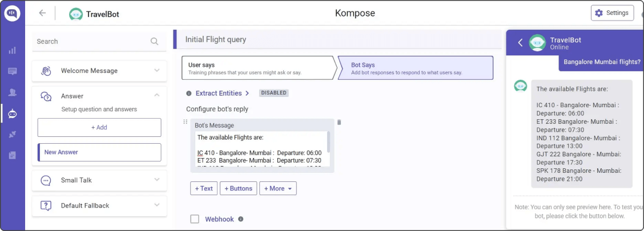
Task: Open the users icon in left sidebar
Action: click(x=12, y=92)
